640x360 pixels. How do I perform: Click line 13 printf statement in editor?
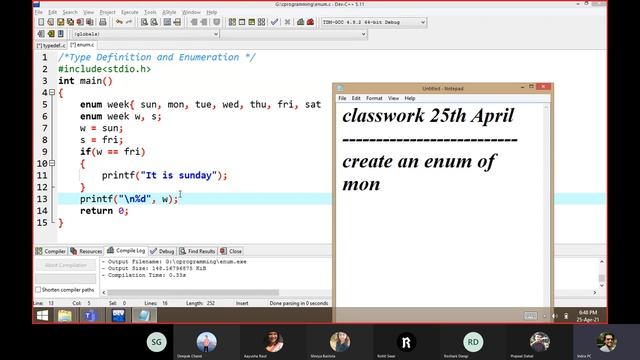[129, 199]
